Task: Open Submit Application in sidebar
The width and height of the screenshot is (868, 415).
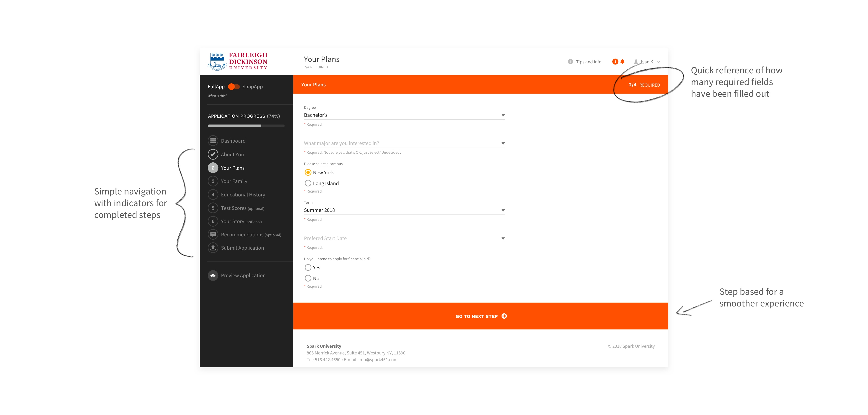Action: pos(236,248)
